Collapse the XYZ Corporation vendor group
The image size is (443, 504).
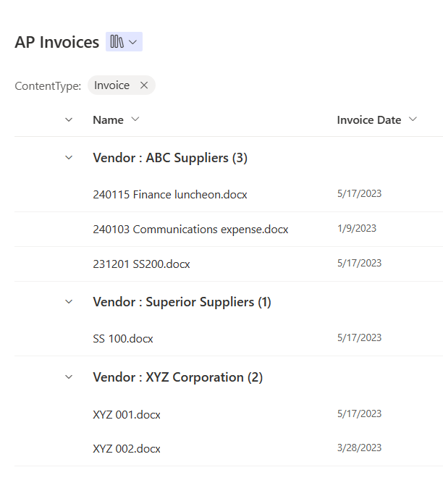[69, 377]
